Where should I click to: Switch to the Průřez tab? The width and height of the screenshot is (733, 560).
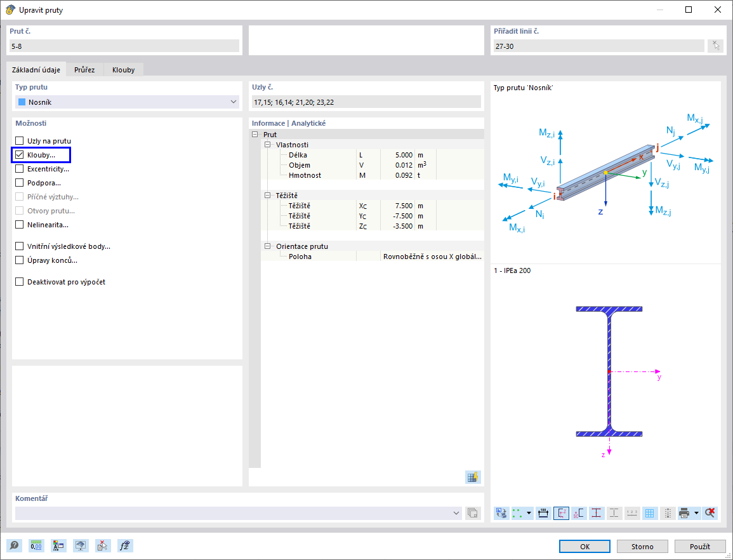(x=84, y=70)
